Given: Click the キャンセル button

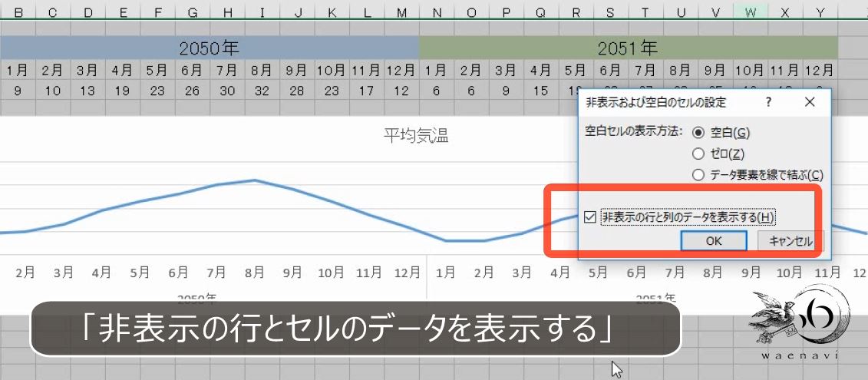Looking at the screenshot, I should (790, 241).
